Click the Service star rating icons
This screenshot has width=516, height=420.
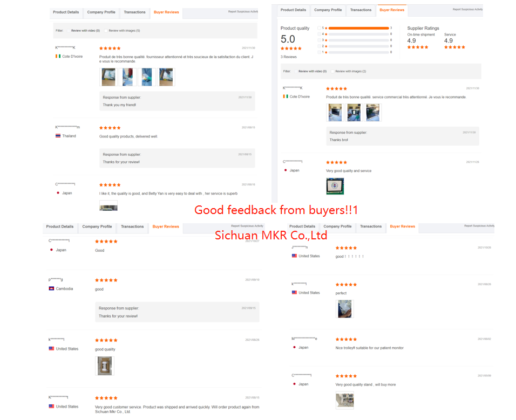(454, 47)
